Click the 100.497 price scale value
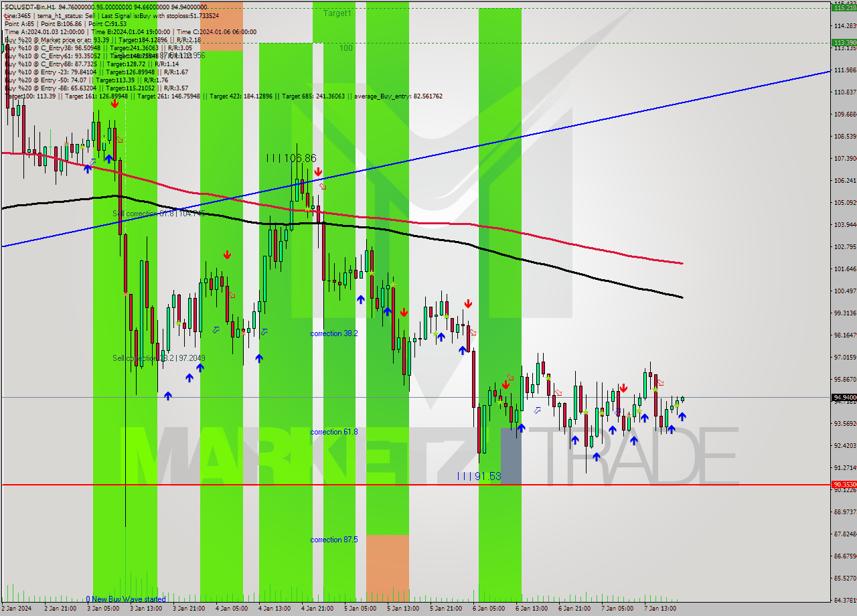857x616 pixels. pos(846,291)
